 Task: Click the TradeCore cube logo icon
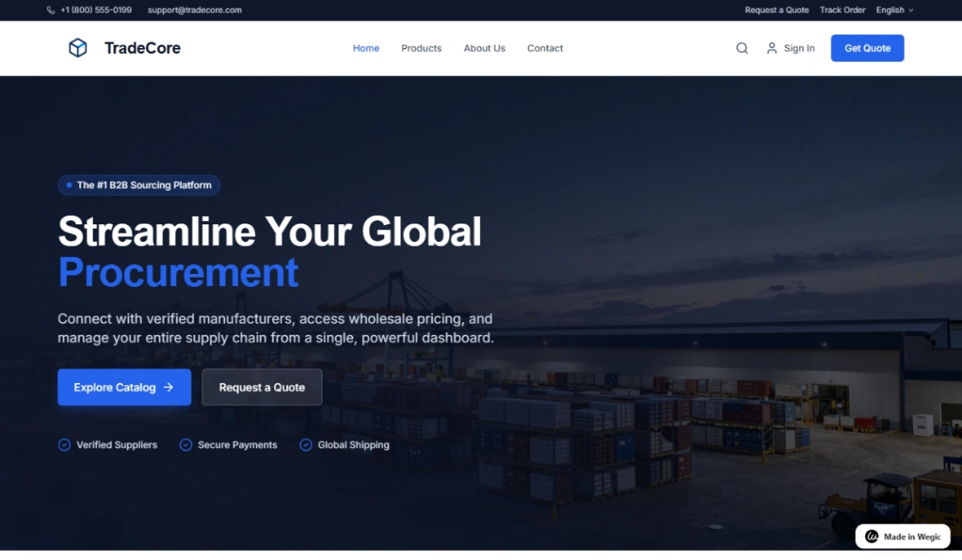click(x=78, y=48)
